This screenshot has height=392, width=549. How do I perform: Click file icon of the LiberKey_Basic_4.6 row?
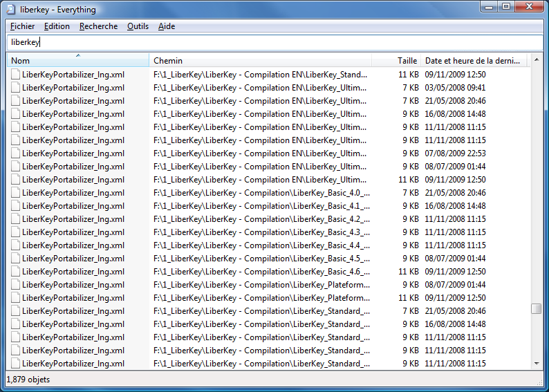(x=15, y=271)
